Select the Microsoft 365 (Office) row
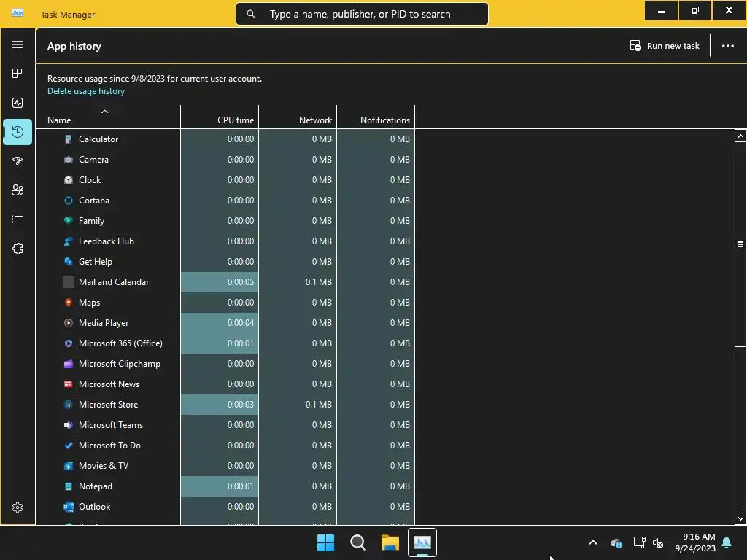747x560 pixels. (225, 343)
